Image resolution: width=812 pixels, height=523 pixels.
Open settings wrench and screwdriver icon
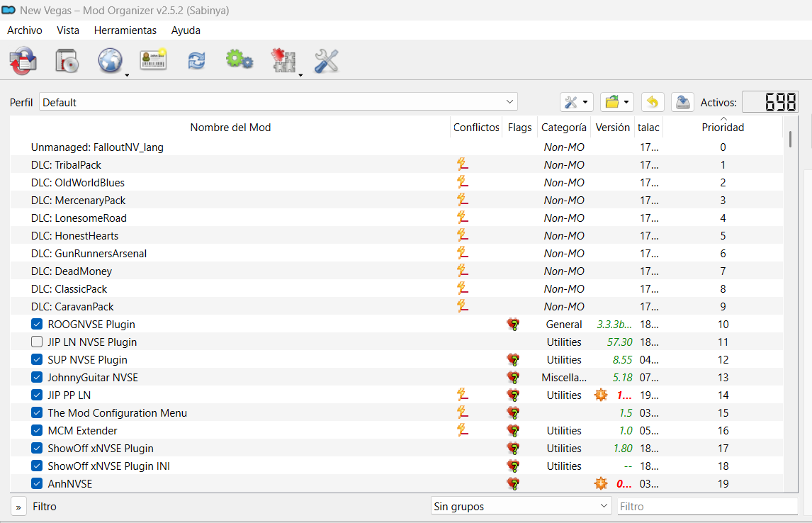pos(326,62)
